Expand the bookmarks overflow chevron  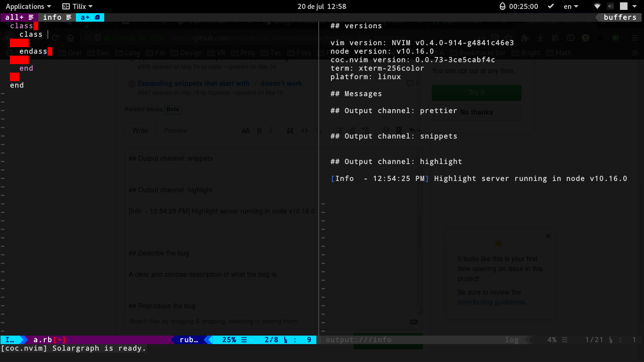tap(634, 52)
